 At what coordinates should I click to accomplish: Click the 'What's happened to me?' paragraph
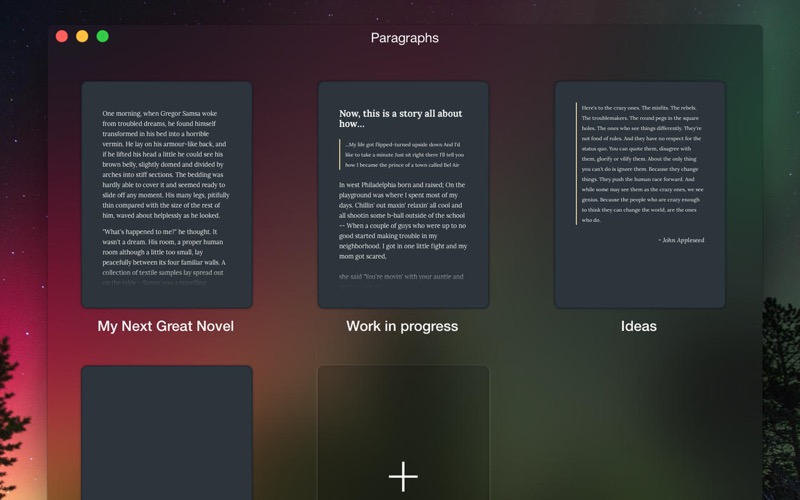coord(165,256)
